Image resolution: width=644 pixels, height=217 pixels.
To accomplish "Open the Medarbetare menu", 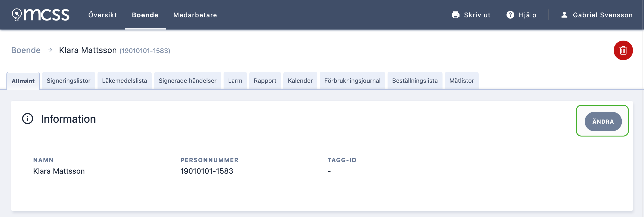I will [x=195, y=15].
